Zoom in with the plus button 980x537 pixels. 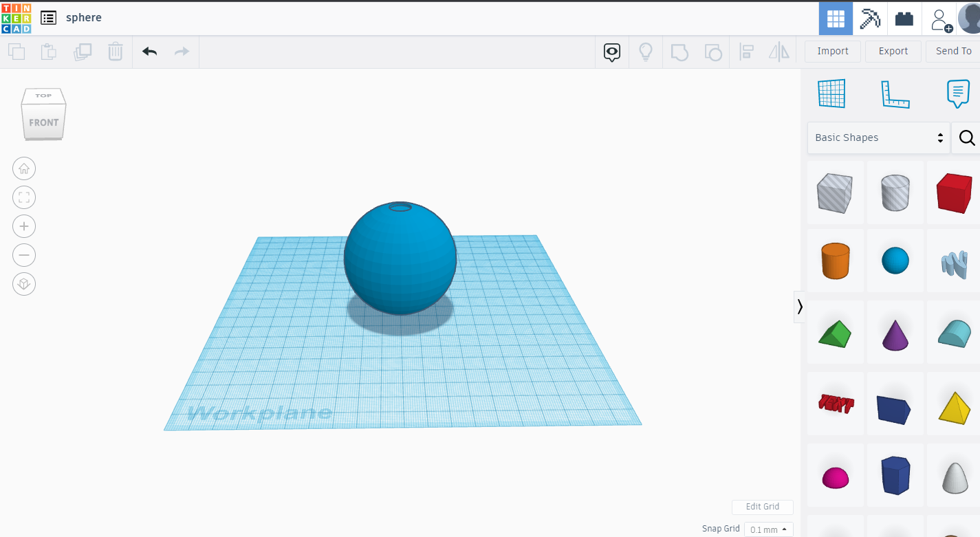(24, 226)
